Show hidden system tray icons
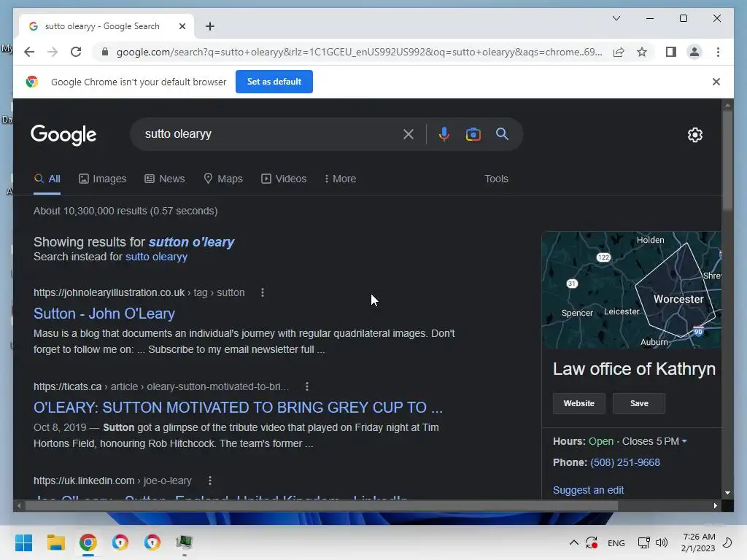This screenshot has height=560, width=747. (573, 542)
